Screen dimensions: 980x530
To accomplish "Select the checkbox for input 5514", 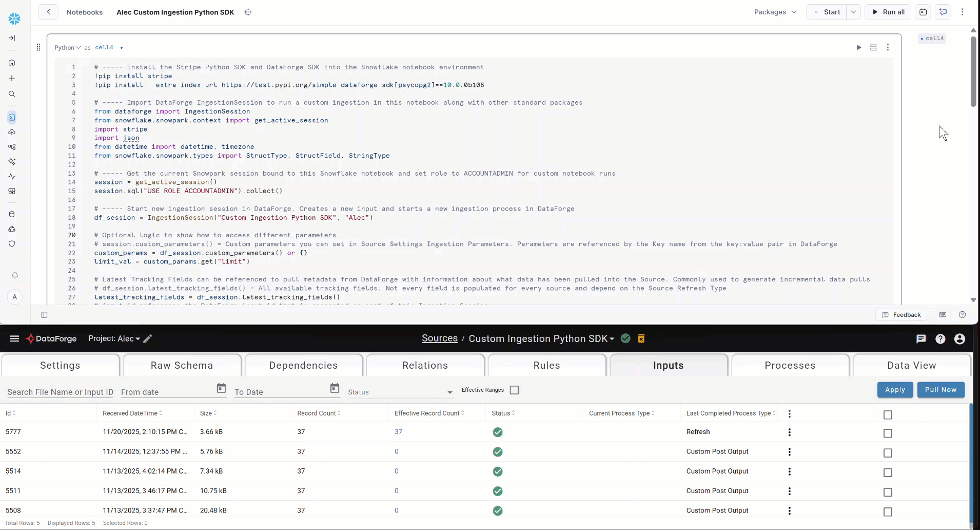I will pyautogui.click(x=888, y=472).
